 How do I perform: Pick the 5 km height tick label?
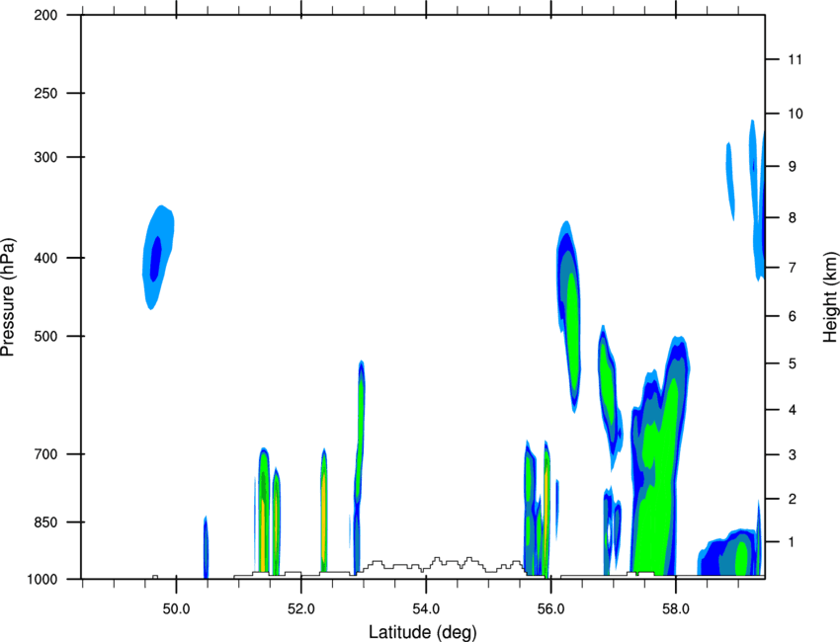tap(793, 364)
